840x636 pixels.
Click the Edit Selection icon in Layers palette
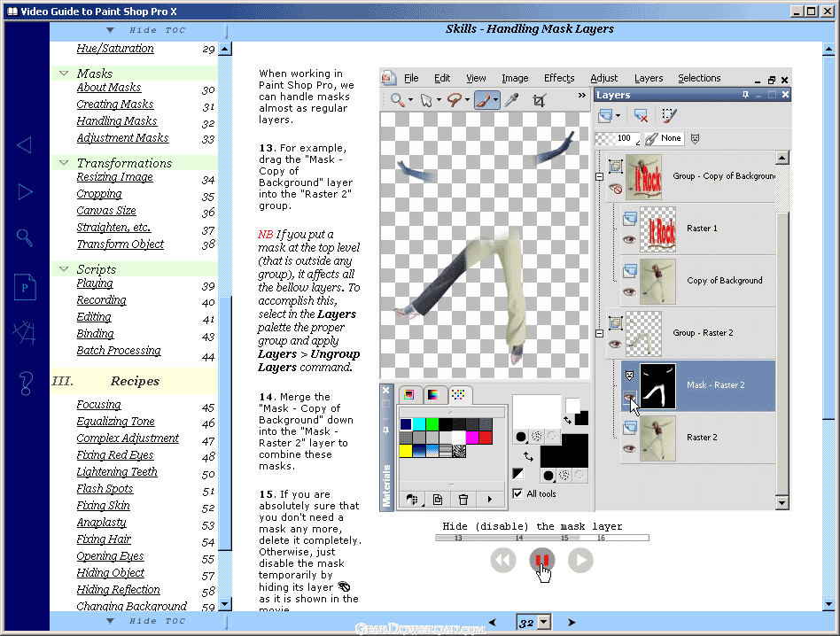669,116
